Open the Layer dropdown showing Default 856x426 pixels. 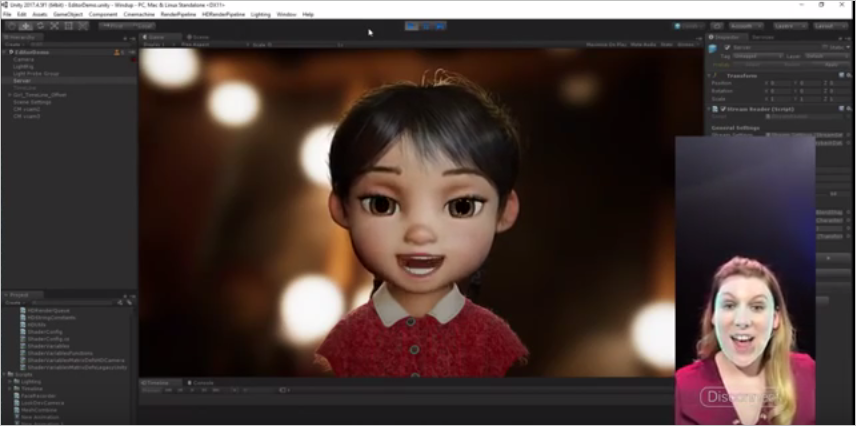pyautogui.click(x=825, y=56)
